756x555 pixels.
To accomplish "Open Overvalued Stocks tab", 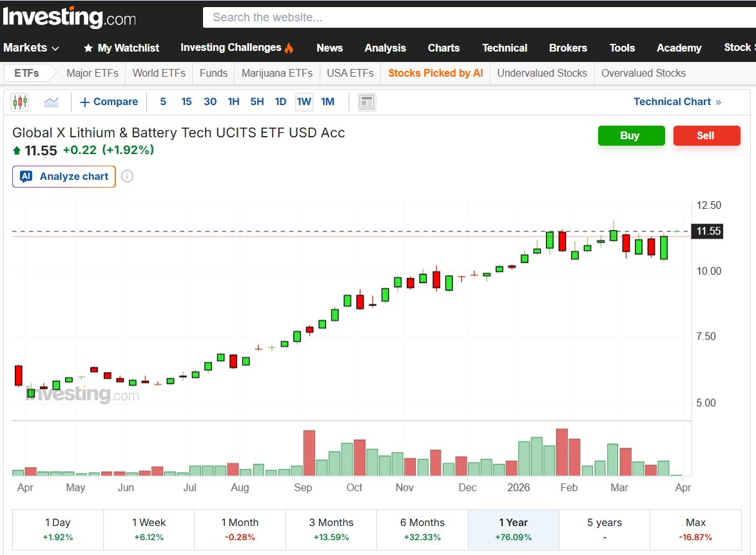I will point(643,73).
